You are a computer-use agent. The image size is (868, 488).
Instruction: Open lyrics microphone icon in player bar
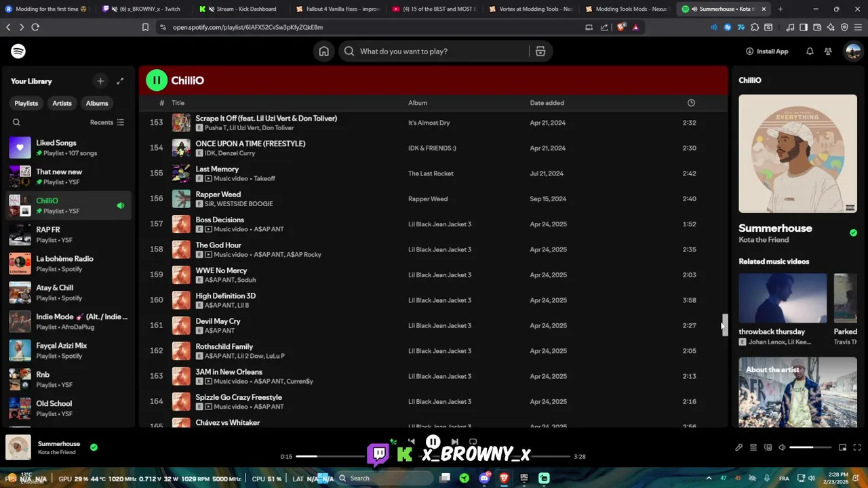(738, 447)
